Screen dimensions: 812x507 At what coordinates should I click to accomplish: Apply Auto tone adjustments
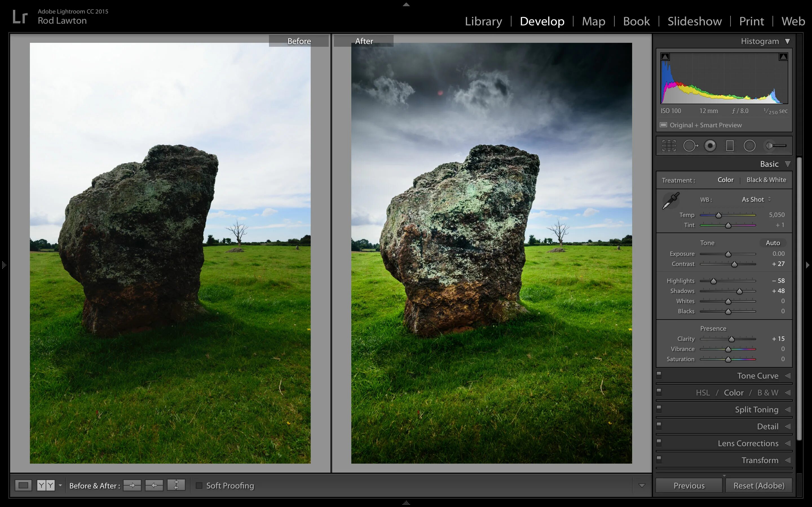coord(773,243)
